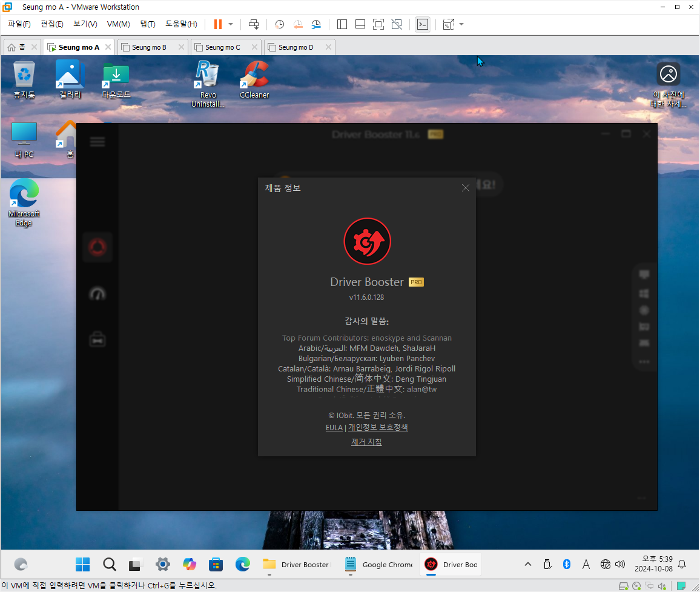
Task: Open the power options dropdown arrow
Action: click(x=231, y=24)
